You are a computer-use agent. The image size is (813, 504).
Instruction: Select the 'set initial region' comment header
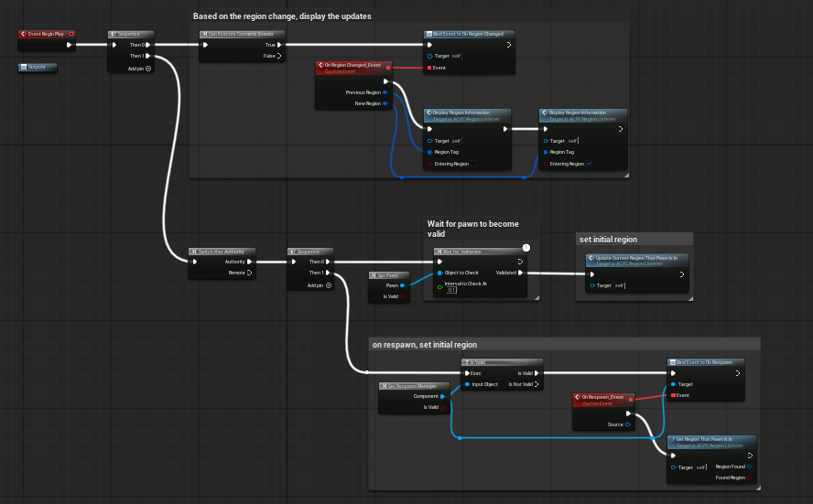coord(608,240)
